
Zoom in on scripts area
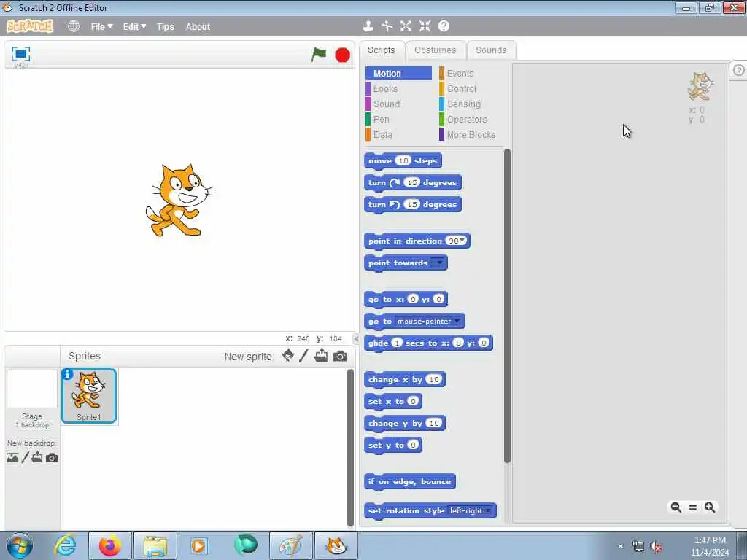point(710,507)
